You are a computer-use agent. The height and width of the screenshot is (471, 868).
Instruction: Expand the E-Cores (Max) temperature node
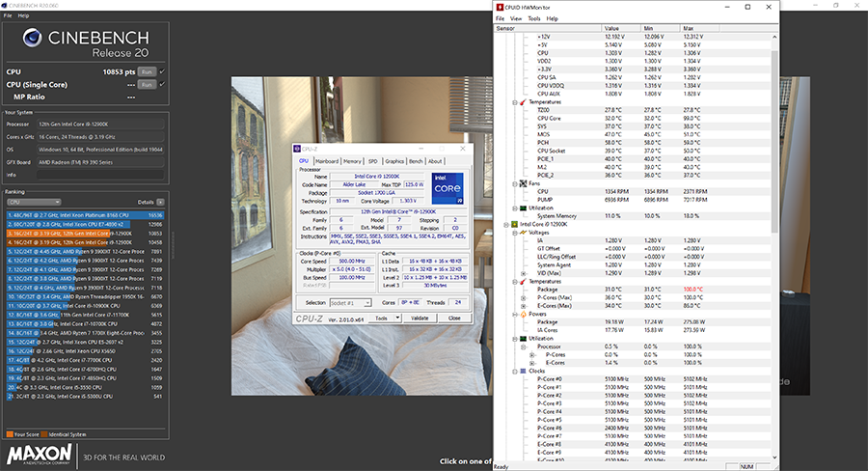[524, 306]
